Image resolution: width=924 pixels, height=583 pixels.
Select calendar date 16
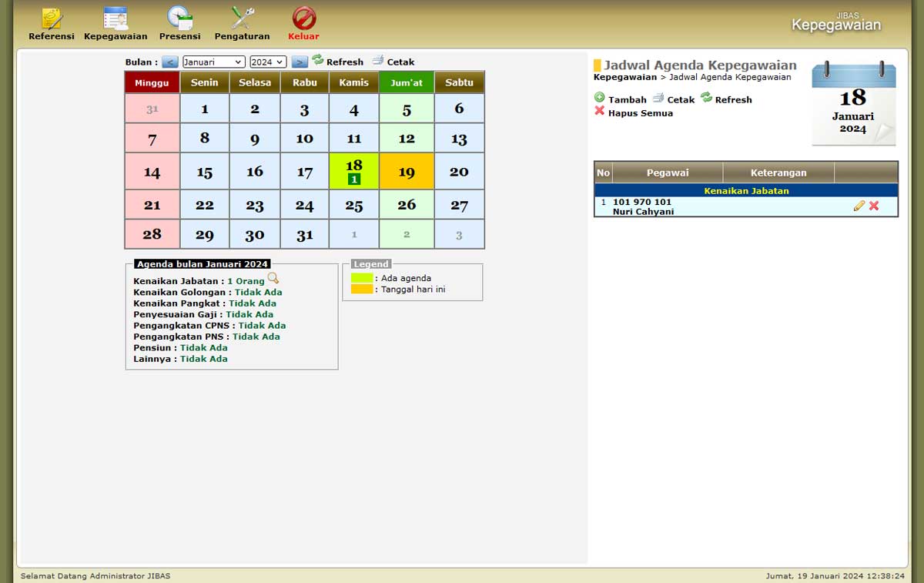click(x=255, y=171)
